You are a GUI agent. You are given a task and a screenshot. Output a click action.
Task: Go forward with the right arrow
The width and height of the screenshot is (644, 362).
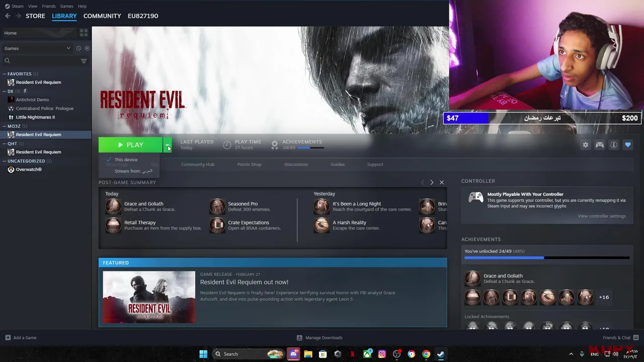[x=18, y=16]
